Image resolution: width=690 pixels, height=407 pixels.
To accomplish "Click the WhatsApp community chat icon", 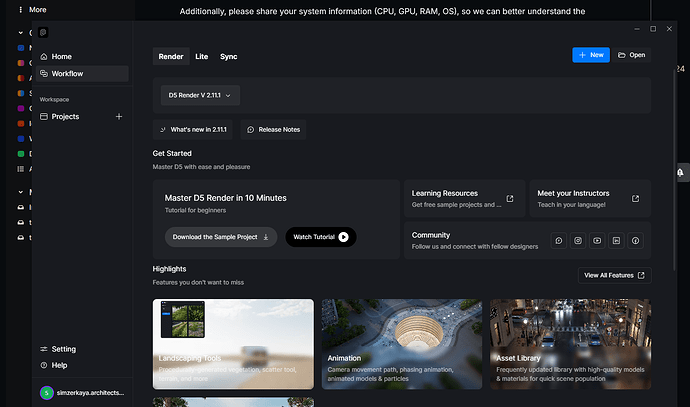I will pos(559,241).
